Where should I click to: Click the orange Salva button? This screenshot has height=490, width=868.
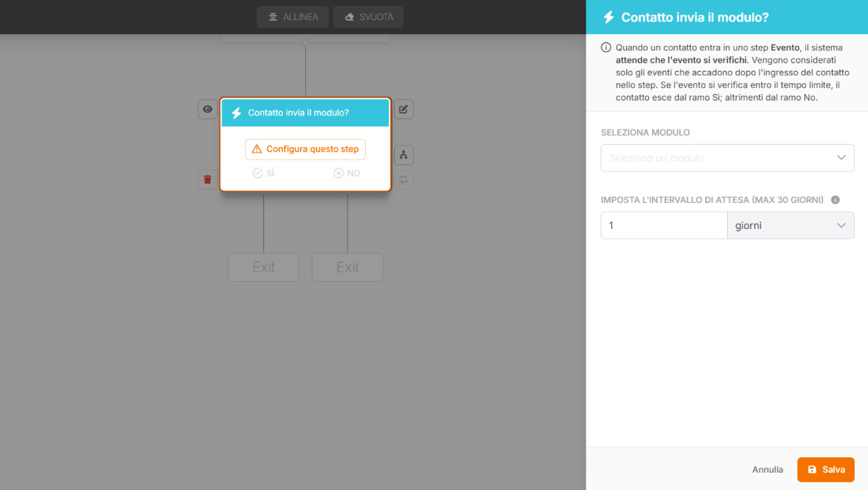click(826, 469)
